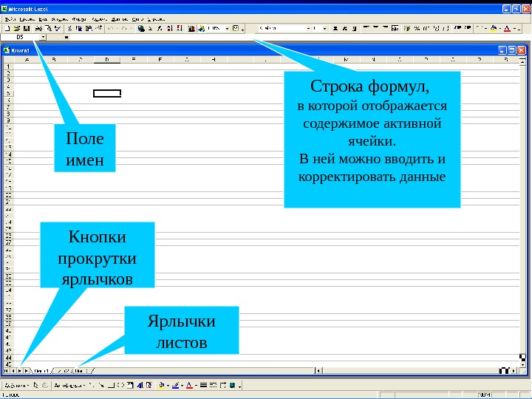The image size is (532, 399).
Task: Click the Insert WordArt icon
Action: coord(140,385)
